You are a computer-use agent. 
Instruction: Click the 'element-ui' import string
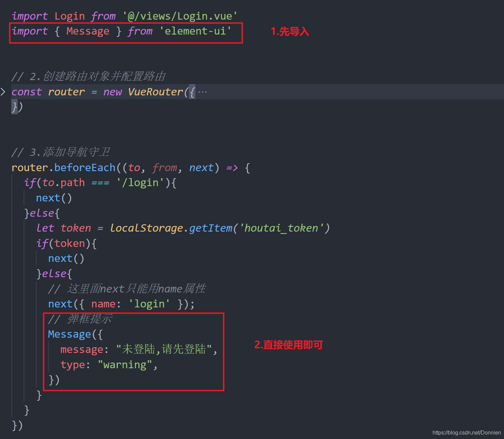(x=195, y=31)
